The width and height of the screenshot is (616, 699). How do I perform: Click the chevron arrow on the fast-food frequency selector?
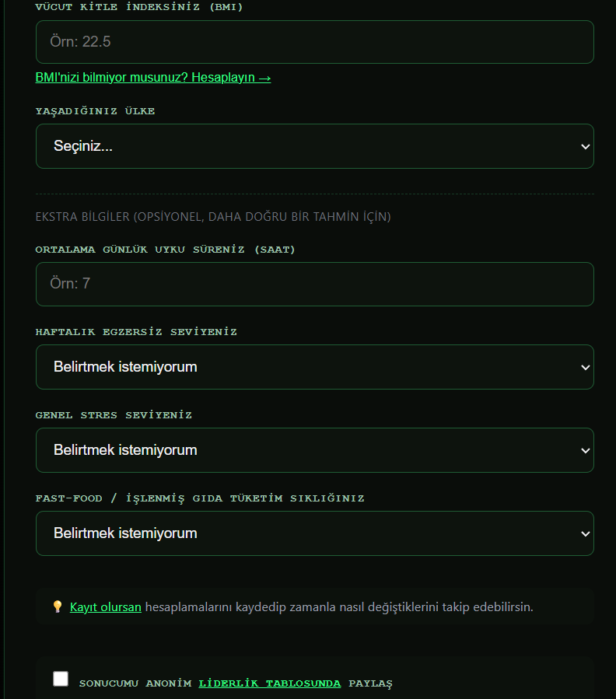pyautogui.click(x=585, y=534)
